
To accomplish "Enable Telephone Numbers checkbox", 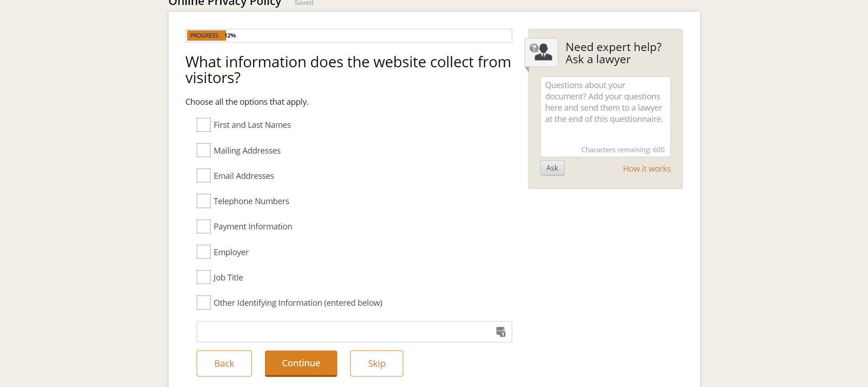I will point(203,201).
